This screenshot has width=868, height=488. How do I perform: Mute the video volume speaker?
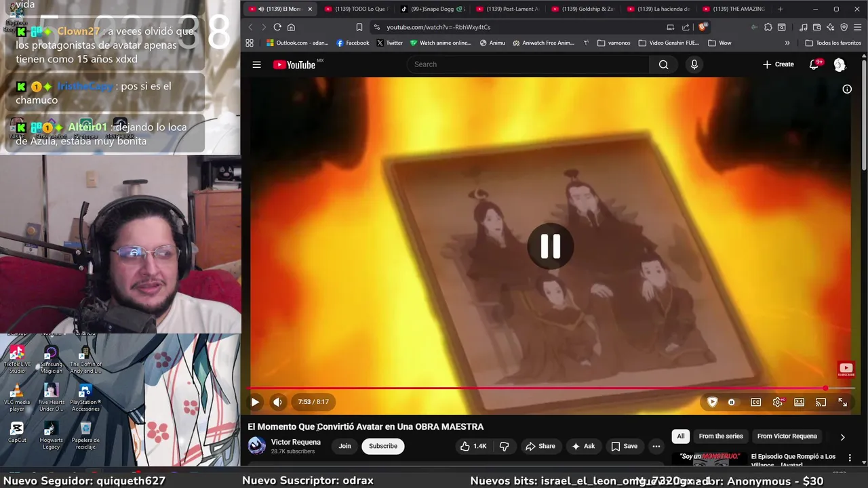point(277,402)
